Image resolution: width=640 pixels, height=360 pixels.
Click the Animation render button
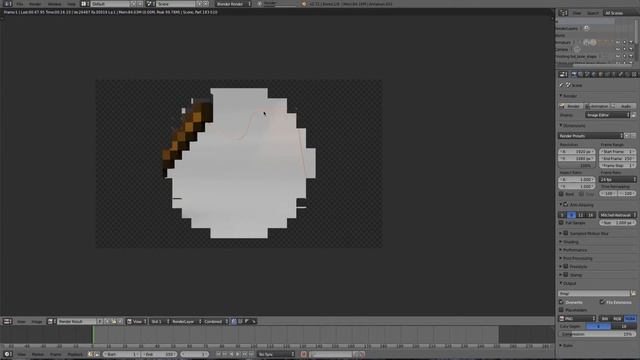point(598,106)
